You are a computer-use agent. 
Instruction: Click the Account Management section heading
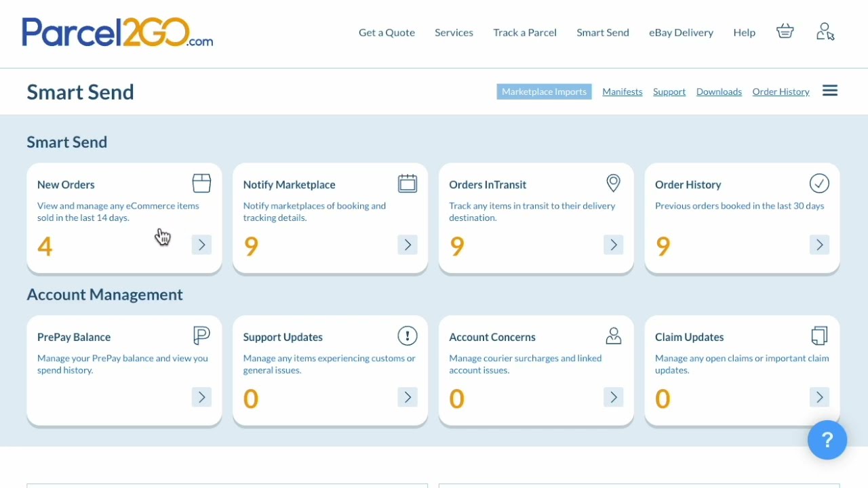104,294
